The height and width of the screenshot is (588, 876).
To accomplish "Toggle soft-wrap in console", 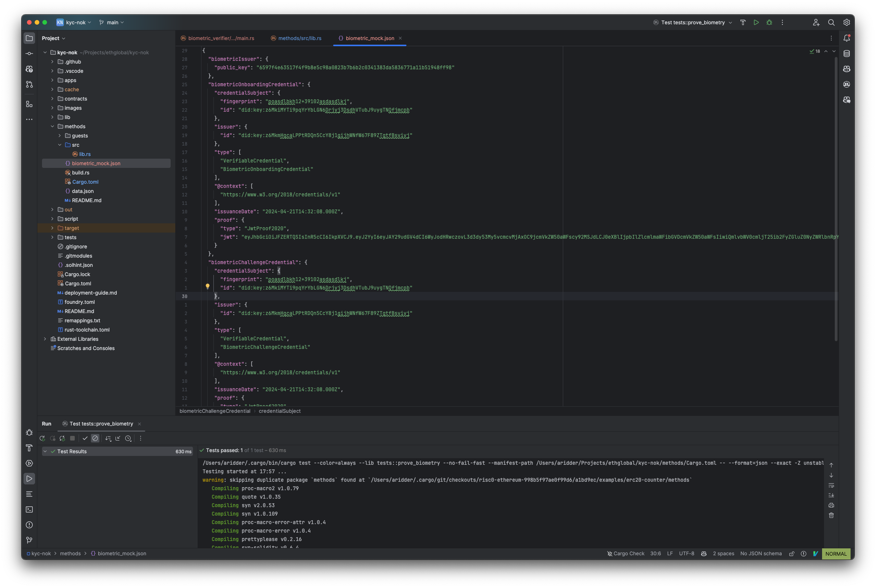I will [831, 485].
